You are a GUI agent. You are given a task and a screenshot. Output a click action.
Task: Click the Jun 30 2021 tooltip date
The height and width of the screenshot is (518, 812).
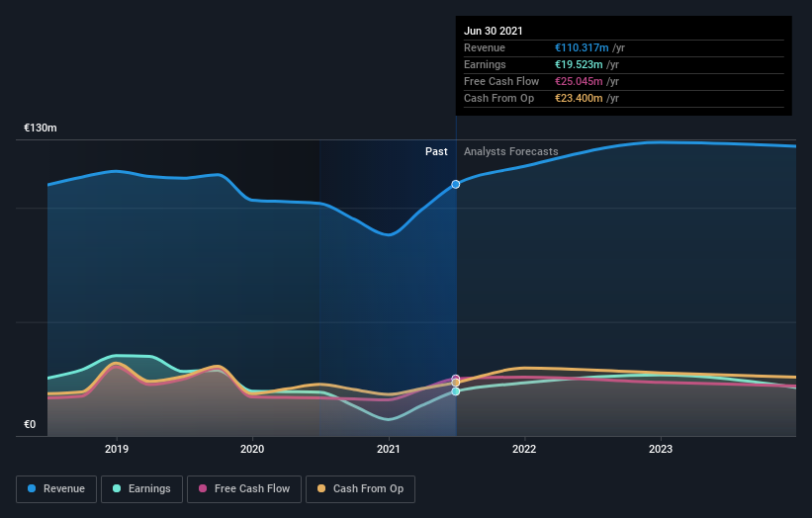click(494, 31)
